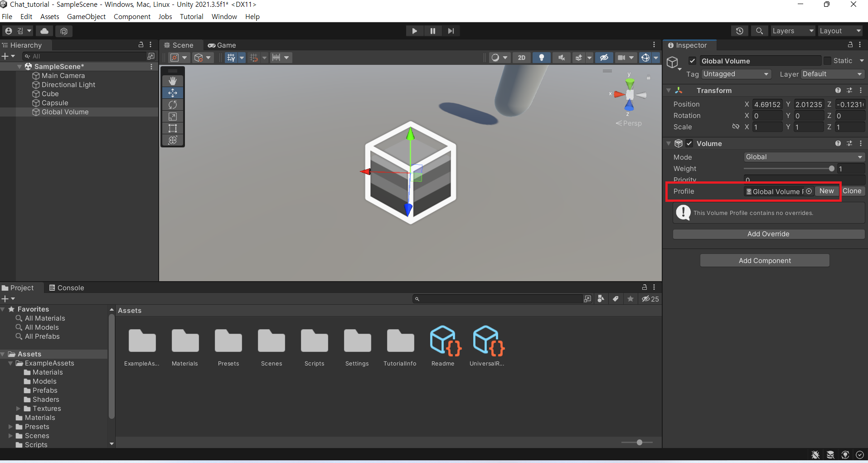Collapse the Volume component foldout
The width and height of the screenshot is (868, 463).
pyautogui.click(x=669, y=143)
